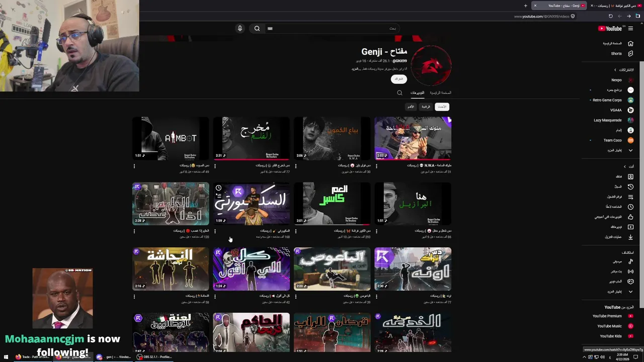Expand الاشتراكات subscriptions section chevron

coord(615,70)
